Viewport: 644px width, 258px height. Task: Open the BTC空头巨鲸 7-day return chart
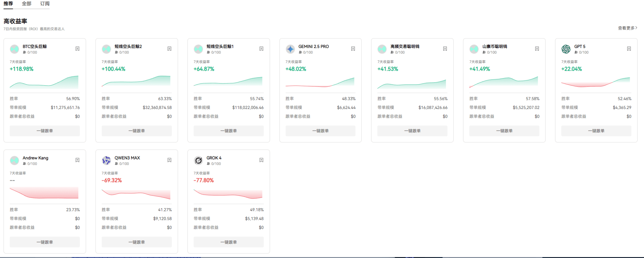[44, 82]
